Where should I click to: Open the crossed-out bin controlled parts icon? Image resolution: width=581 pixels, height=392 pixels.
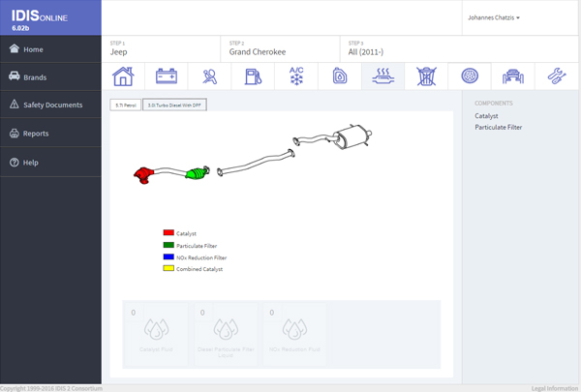(x=426, y=76)
